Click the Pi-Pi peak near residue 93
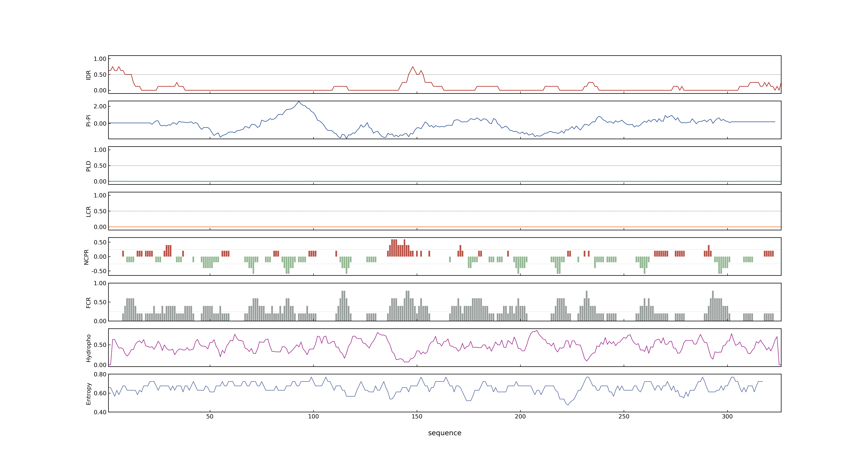 tap(299, 101)
